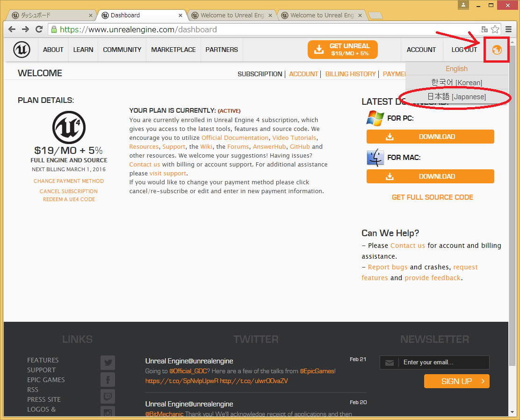The width and height of the screenshot is (520, 420).
Task: Click provide feedback link
Action: [x=433, y=278]
